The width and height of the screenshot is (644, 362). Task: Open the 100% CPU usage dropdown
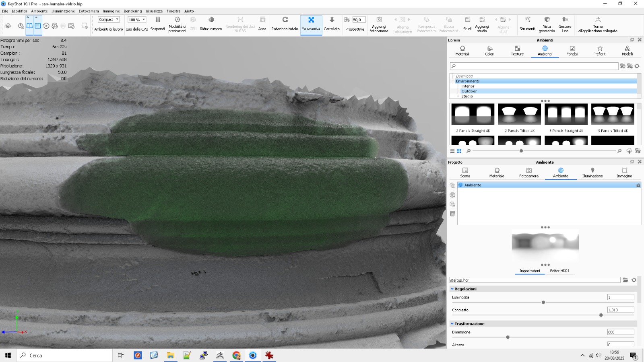(137, 20)
